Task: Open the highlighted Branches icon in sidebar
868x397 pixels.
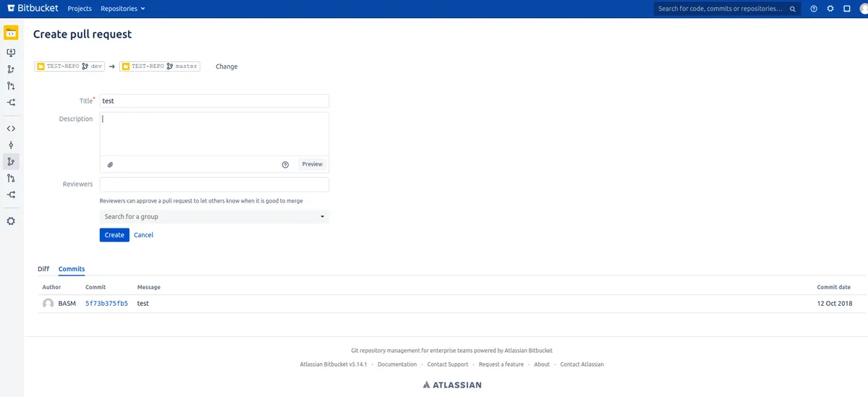Action: [x=11, y=161]
